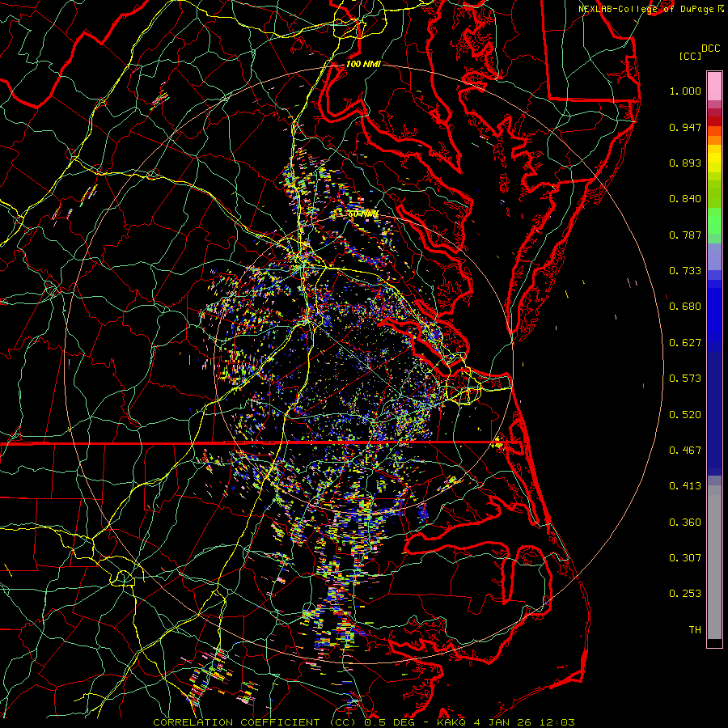Click the 0.467 legend value
The height and width of the screenshot is (728, 728).
(x=685, y=451)
